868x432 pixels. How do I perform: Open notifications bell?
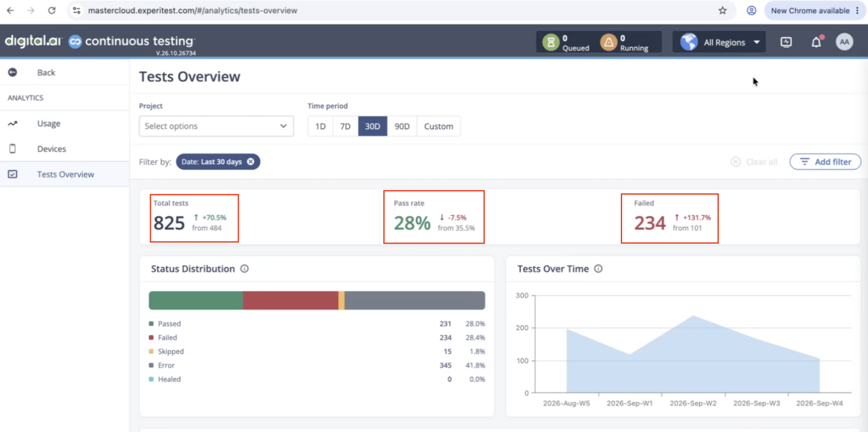[x=816, y=42]
